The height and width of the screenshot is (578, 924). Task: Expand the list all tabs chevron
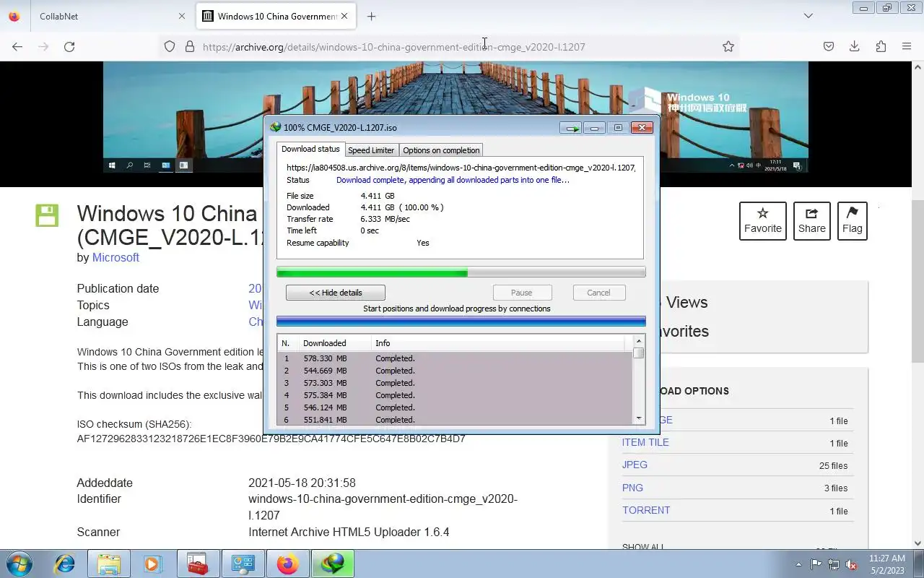click(x=808, y=16)
